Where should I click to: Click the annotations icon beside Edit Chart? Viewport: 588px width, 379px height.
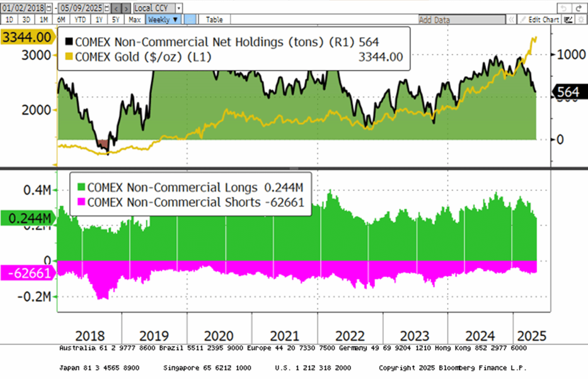point(568,20)
